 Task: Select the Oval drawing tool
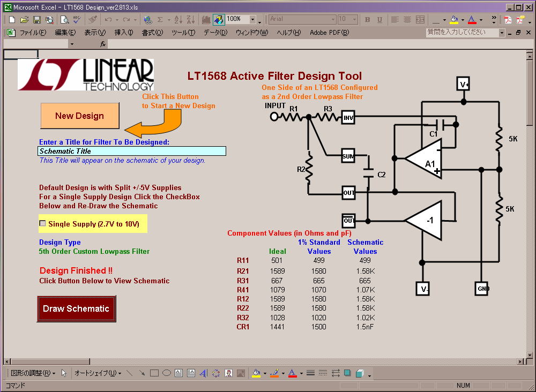point(167,373)
